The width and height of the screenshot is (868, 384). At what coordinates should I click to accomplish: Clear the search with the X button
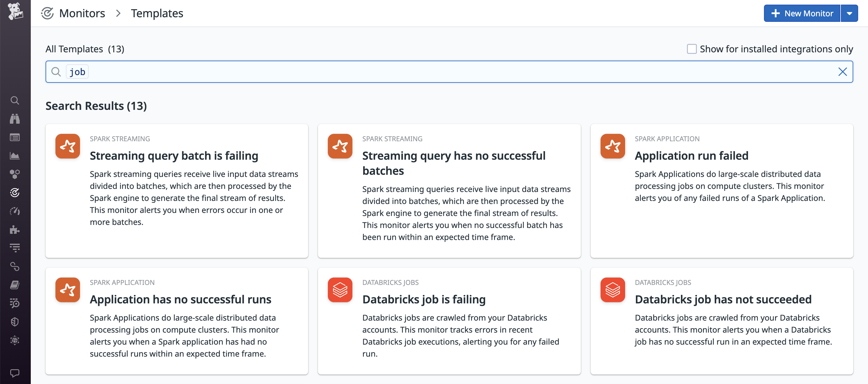842,72
